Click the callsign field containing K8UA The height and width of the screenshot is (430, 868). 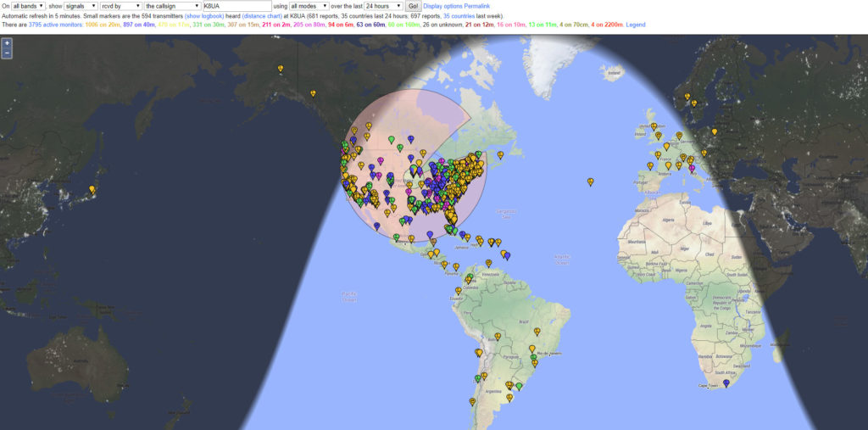click(x=237, y=6)
